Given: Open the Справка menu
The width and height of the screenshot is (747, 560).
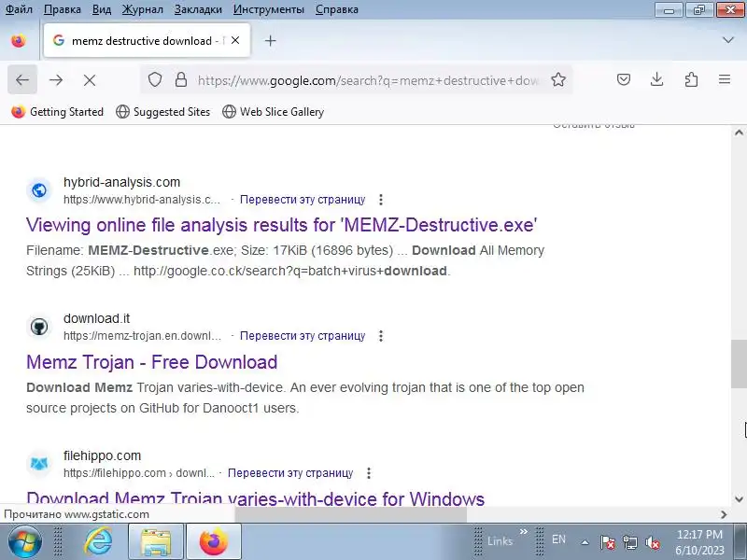Looking at the screenshot, I should 337,9.
